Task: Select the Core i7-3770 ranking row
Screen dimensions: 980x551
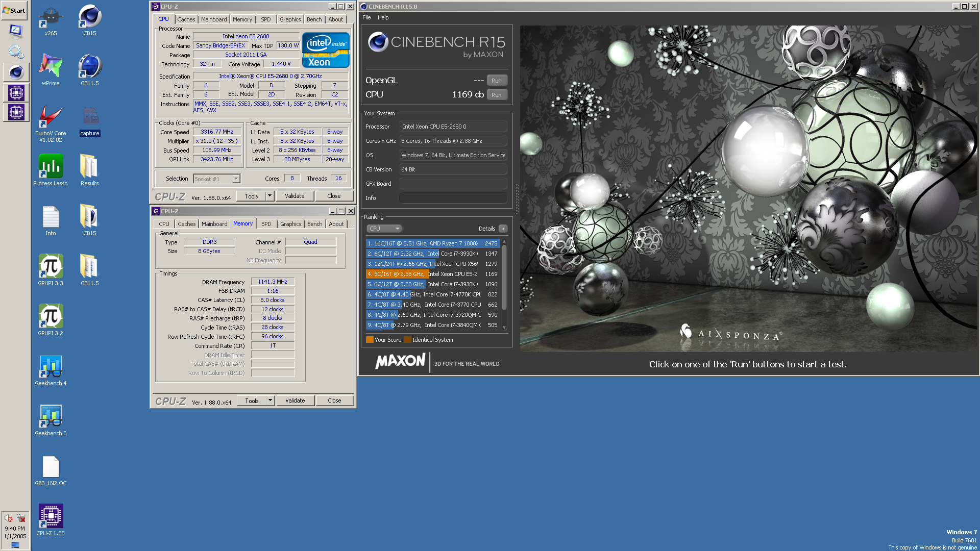Action: 432,305
